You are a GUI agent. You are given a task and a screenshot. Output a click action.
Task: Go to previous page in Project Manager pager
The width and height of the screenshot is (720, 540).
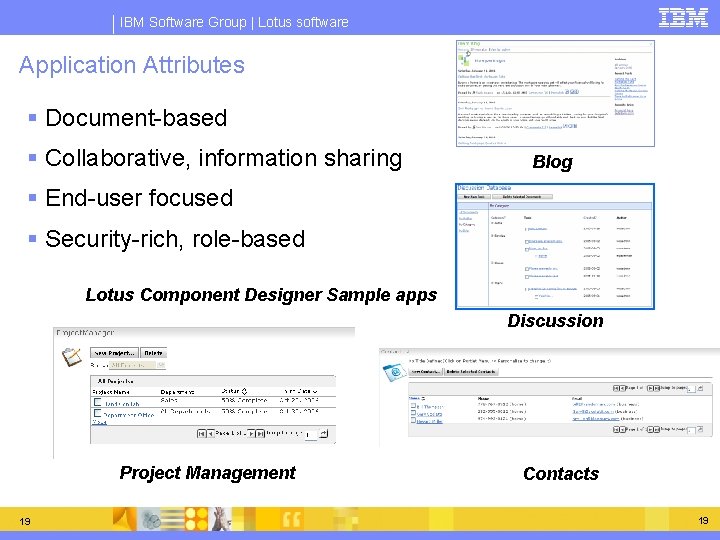click(x=211, y=433)
